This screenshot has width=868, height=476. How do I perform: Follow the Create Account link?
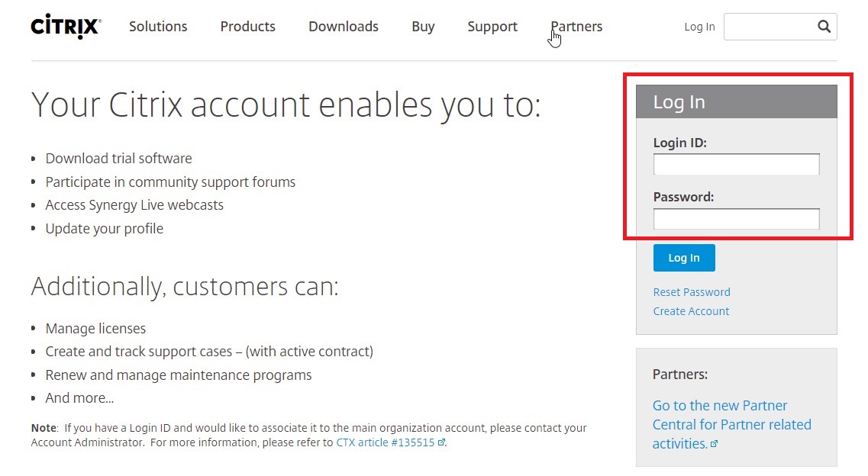tap(691, 311)
